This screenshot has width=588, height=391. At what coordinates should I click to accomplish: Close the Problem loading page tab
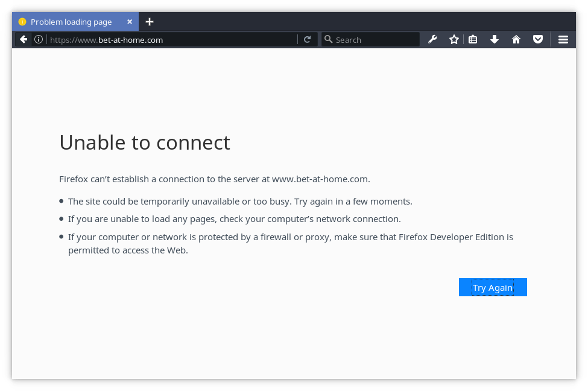(130, 21)
